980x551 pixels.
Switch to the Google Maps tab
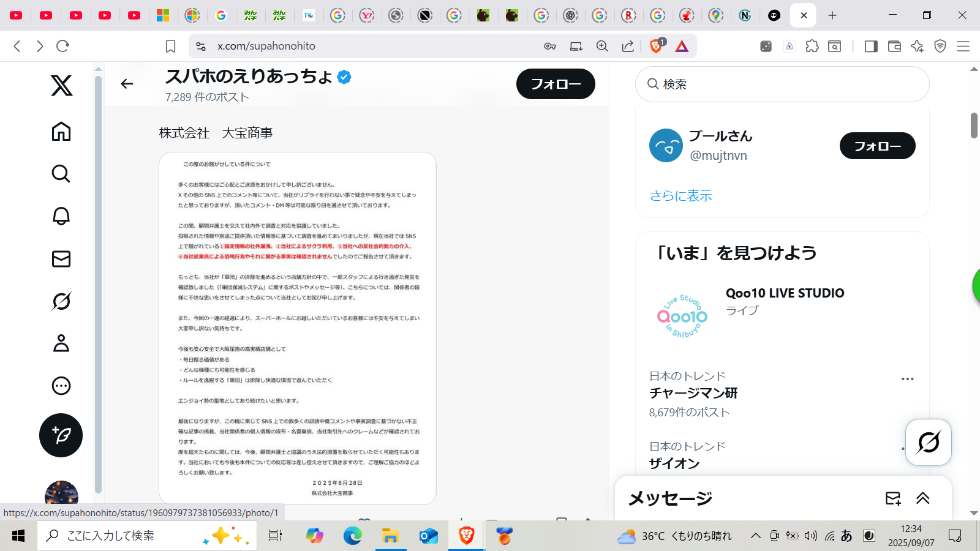pos(716,15)
